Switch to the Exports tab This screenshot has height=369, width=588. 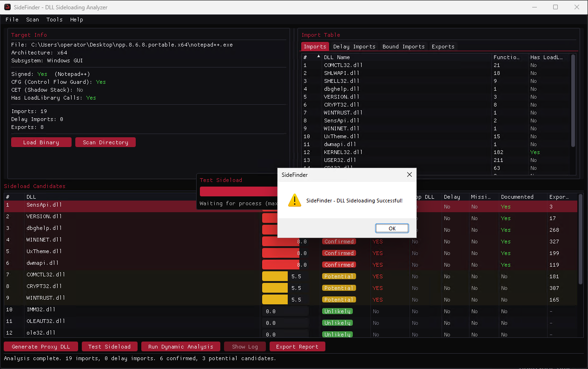[443, 47]
